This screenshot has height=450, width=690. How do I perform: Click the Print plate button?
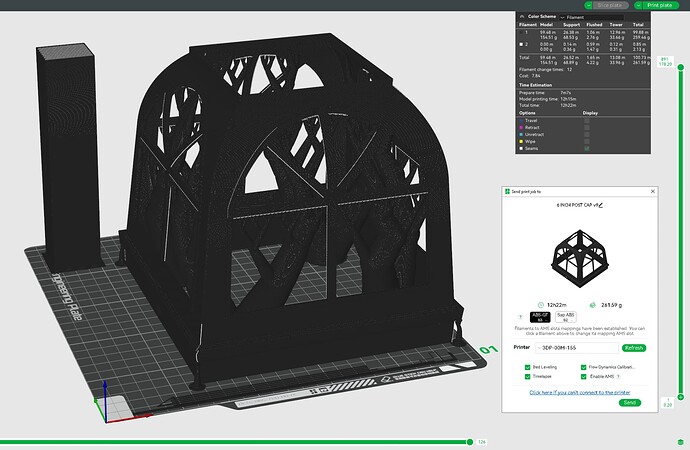[x=660, y=5]
